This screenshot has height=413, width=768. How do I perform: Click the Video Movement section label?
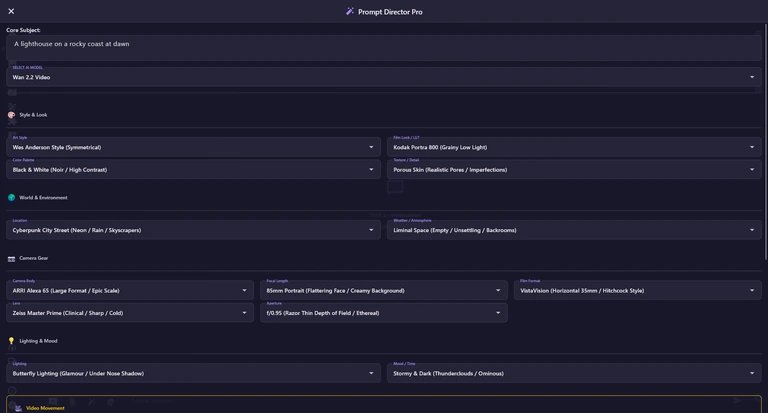[x=45, y=408]
